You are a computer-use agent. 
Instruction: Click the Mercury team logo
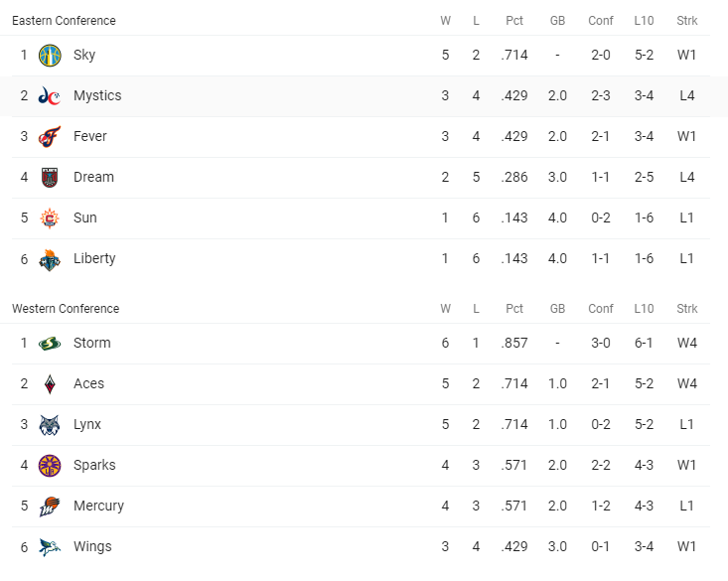click(x=50, y=507)
